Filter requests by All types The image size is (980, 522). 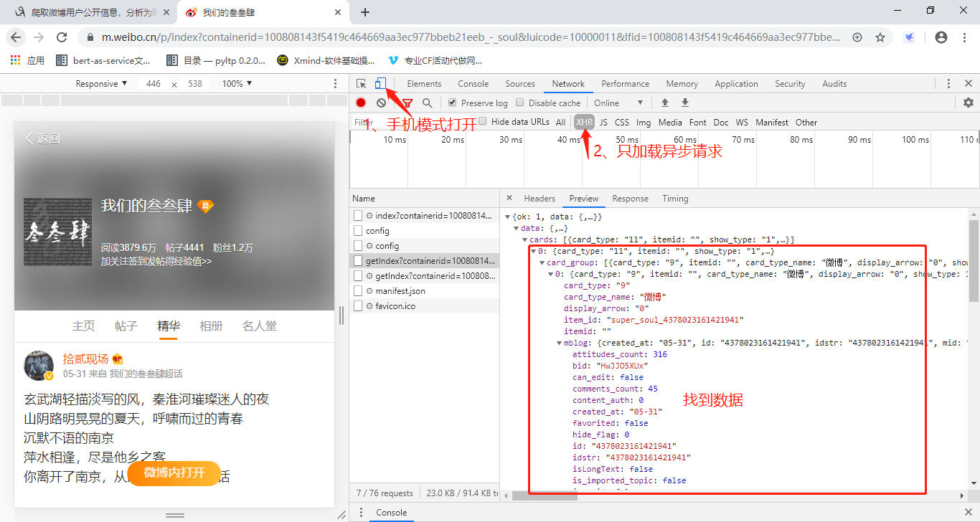point(560,123)
